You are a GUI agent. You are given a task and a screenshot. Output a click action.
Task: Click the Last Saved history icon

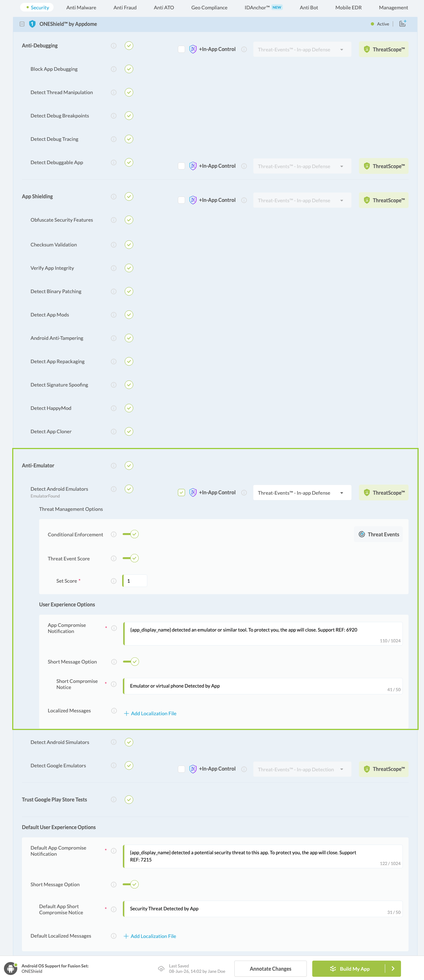click(x=161, y=969)
